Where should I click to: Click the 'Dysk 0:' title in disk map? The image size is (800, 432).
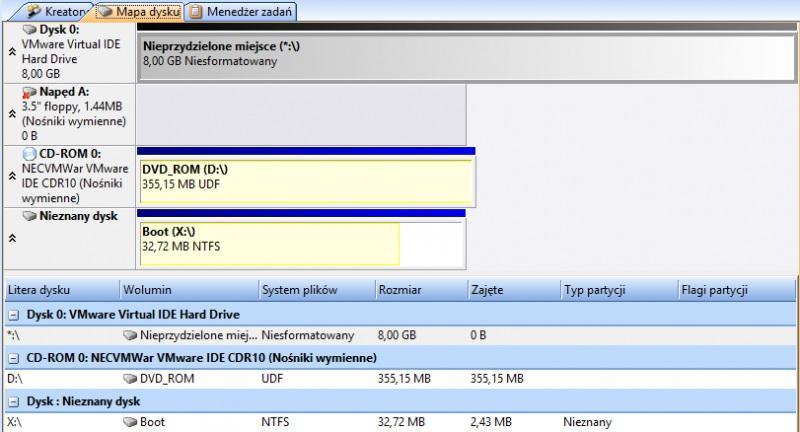coord(59,30)
